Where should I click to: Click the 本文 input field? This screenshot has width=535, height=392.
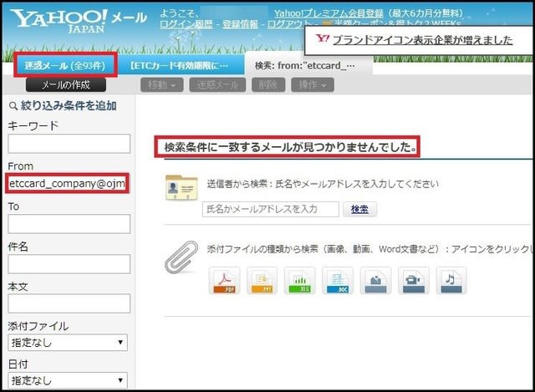[69, 303]
